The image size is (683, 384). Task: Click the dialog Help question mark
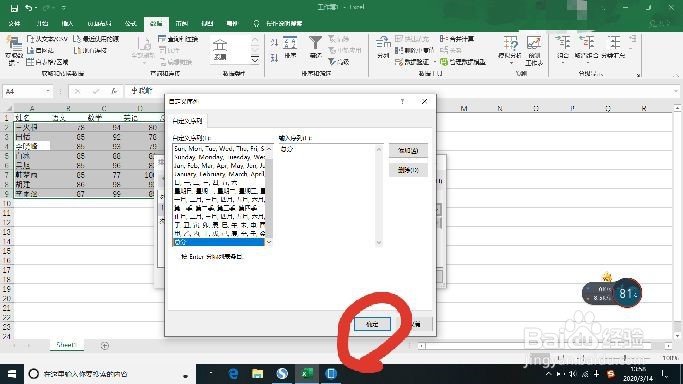coord(402,101)
